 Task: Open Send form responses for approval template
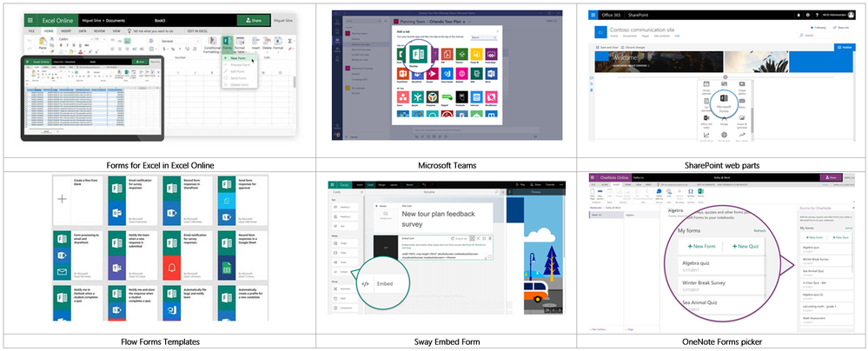click(x=242, y=201)
